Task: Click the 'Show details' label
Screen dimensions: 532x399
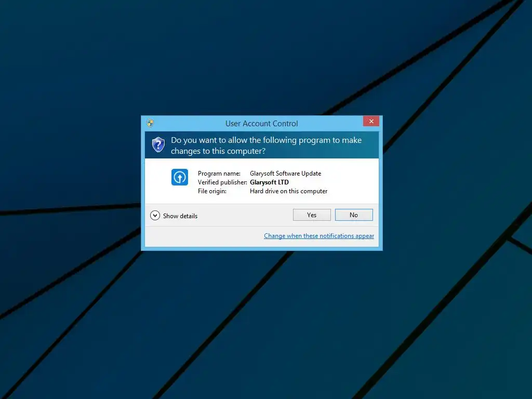Action: (x=180, y=216)
